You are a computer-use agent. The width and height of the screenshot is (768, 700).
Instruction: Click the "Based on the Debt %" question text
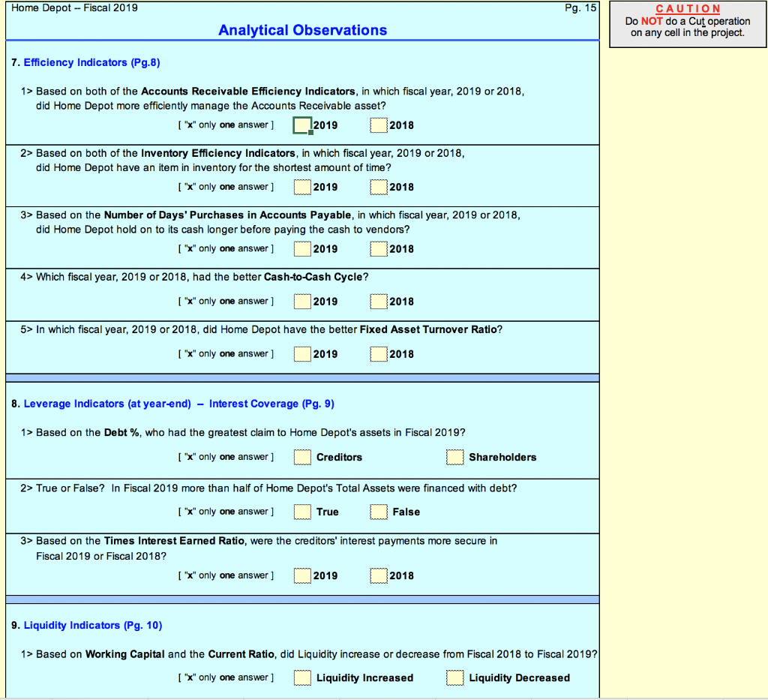coord(243,433)
